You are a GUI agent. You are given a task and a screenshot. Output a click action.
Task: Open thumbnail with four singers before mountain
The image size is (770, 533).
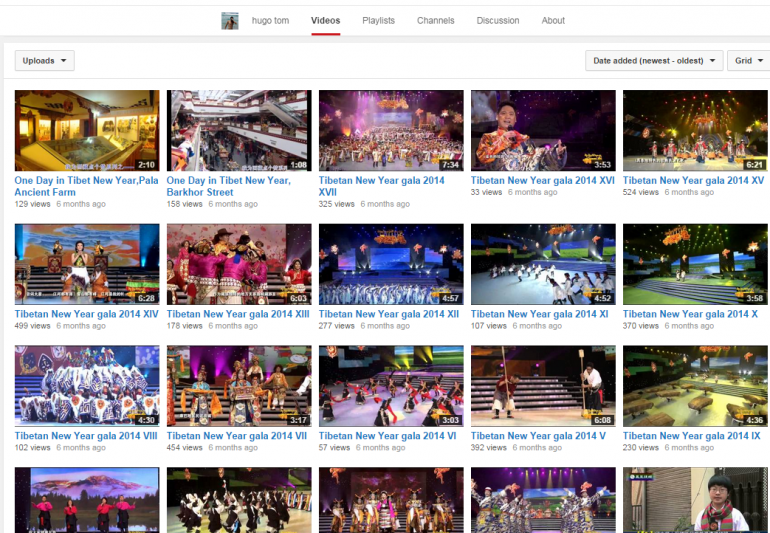click(x=87, y=500)
